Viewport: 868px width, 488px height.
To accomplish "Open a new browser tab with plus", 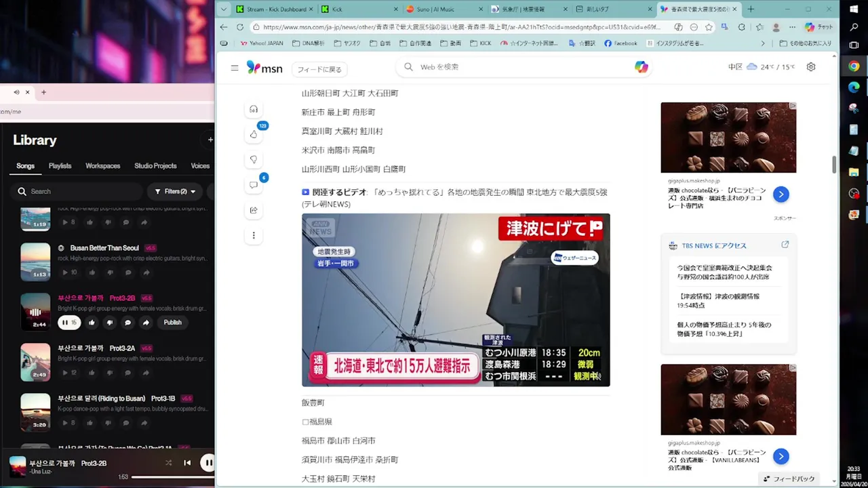I will pos(751,9).
